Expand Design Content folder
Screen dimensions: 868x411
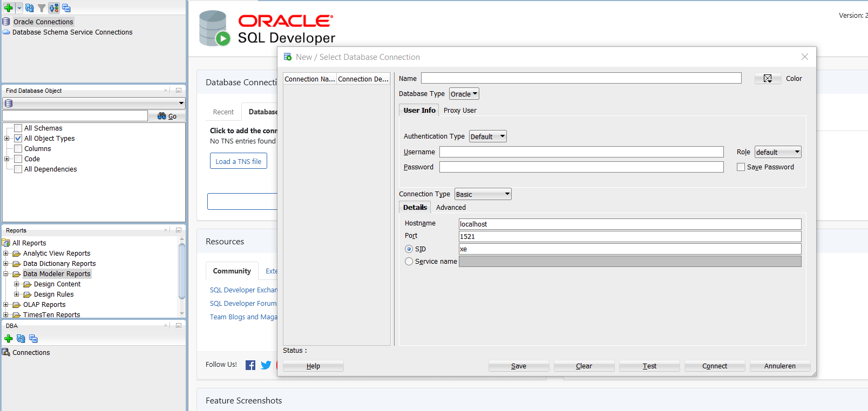(17, 284)
